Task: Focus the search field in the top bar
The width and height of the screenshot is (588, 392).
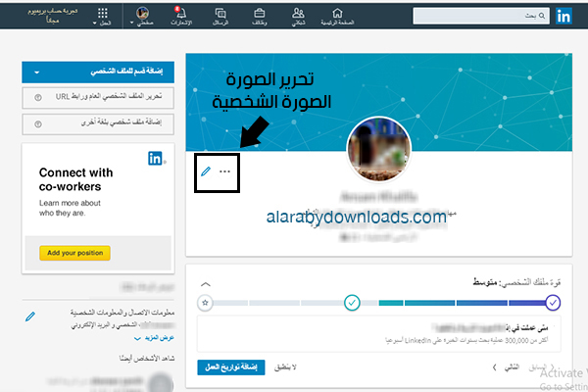Action: tap(481, 16)
